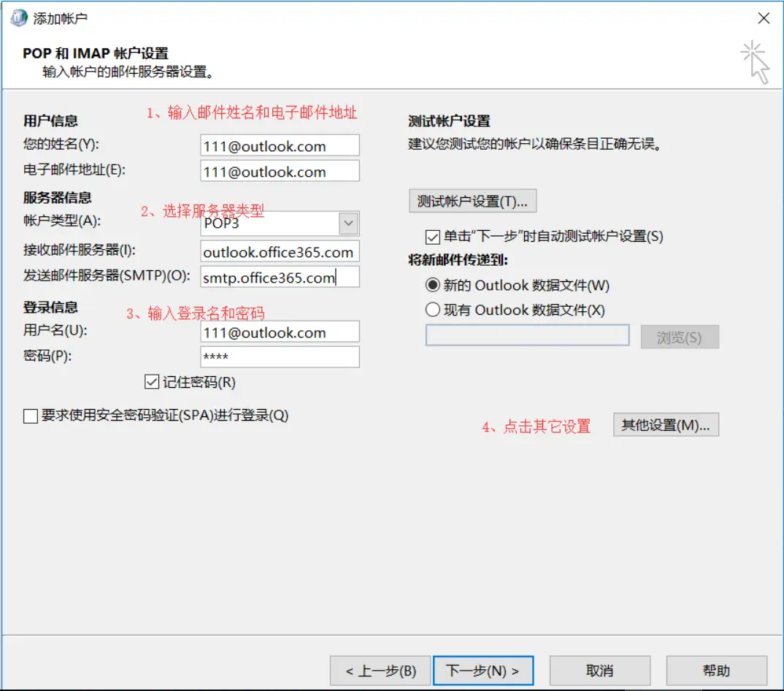The image size is (784, 691).
Task: Select 新的 Outlook 数据文件(W) radio button
Action: point(432,285)
